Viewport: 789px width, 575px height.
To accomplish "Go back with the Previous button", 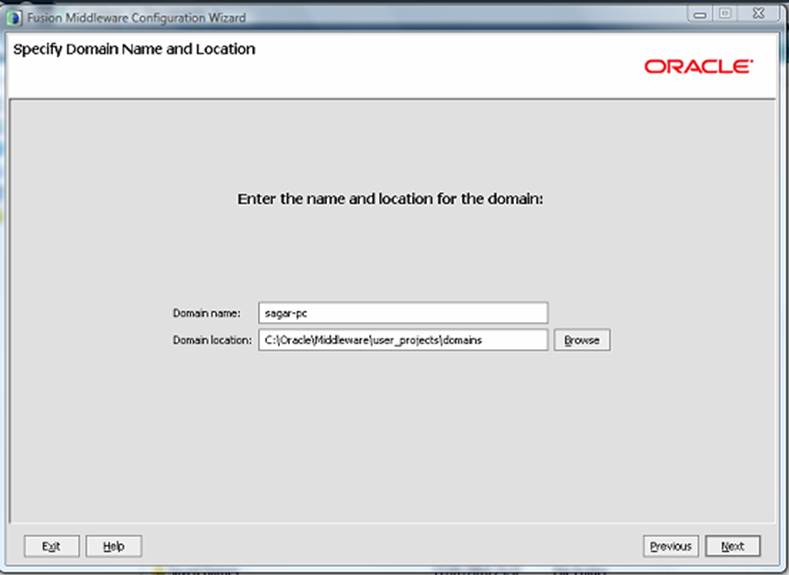I will [x=670, y=546].
